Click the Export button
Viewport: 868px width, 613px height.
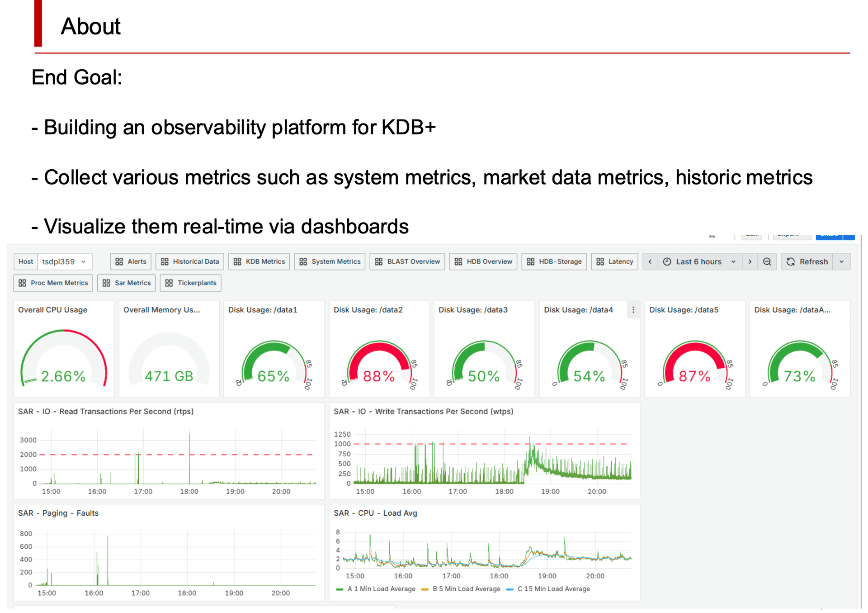(x=792, y=234)
